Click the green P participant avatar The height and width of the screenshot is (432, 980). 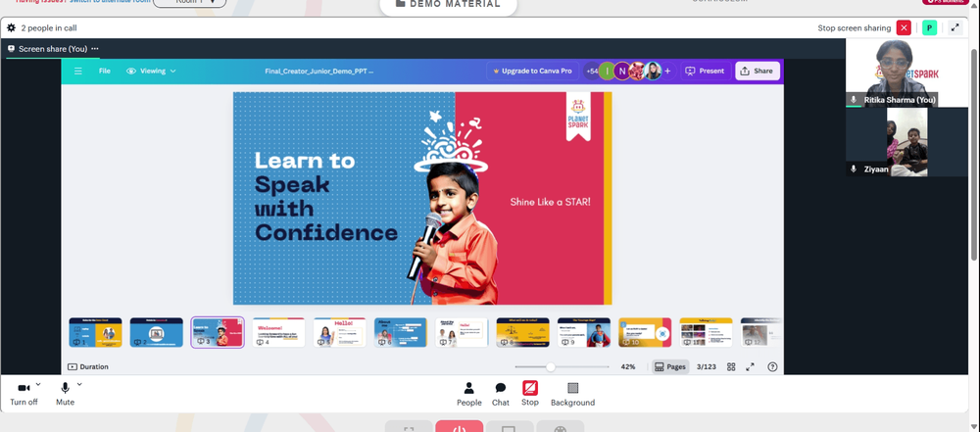(x=929, y=27)
